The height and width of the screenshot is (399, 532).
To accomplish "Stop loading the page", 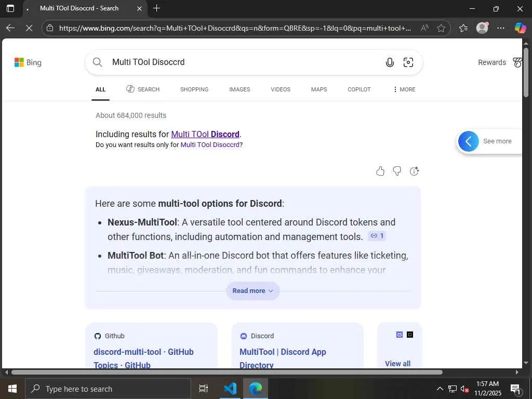I will (x=29, y=28).
